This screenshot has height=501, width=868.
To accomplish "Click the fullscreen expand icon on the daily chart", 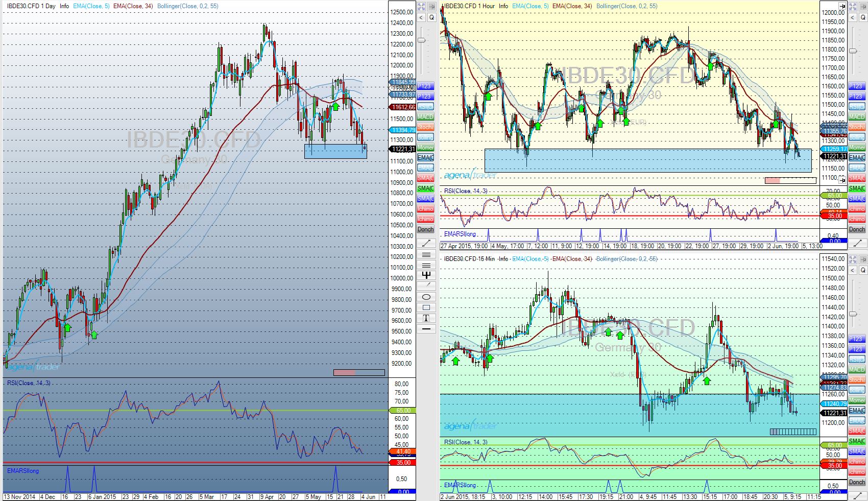I will (421, 7).
